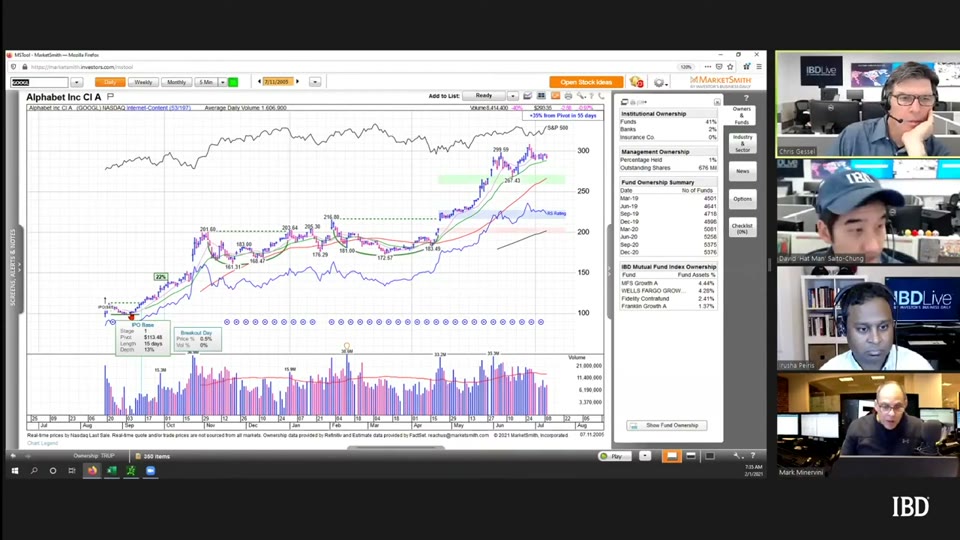Open the Internet-Content industry link

click(159, 108)
